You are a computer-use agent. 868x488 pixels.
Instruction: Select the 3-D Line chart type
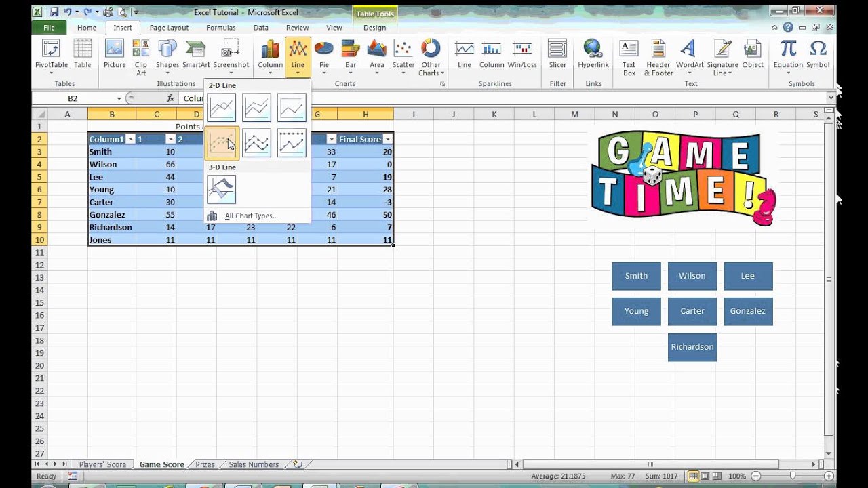click(222, 189)
